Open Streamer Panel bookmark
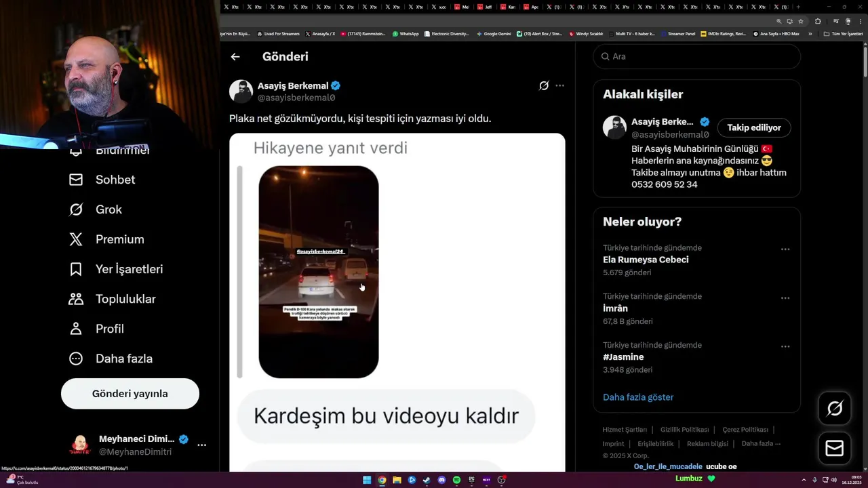Viewport: 868px width, 488px height. click(677, 33)
